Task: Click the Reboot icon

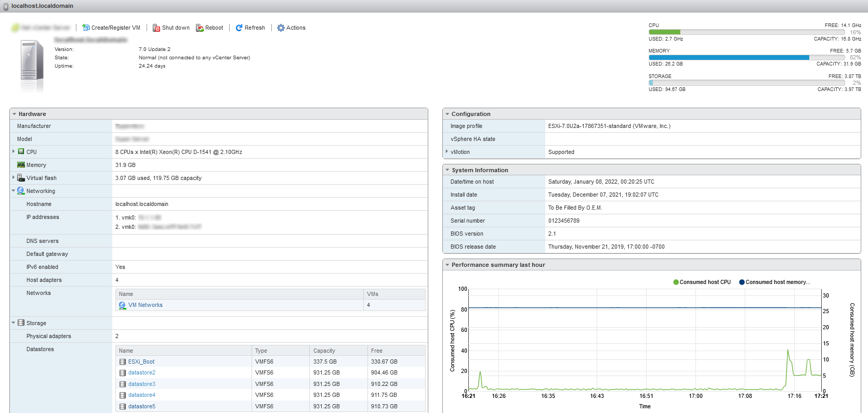Action: (200, 28)
